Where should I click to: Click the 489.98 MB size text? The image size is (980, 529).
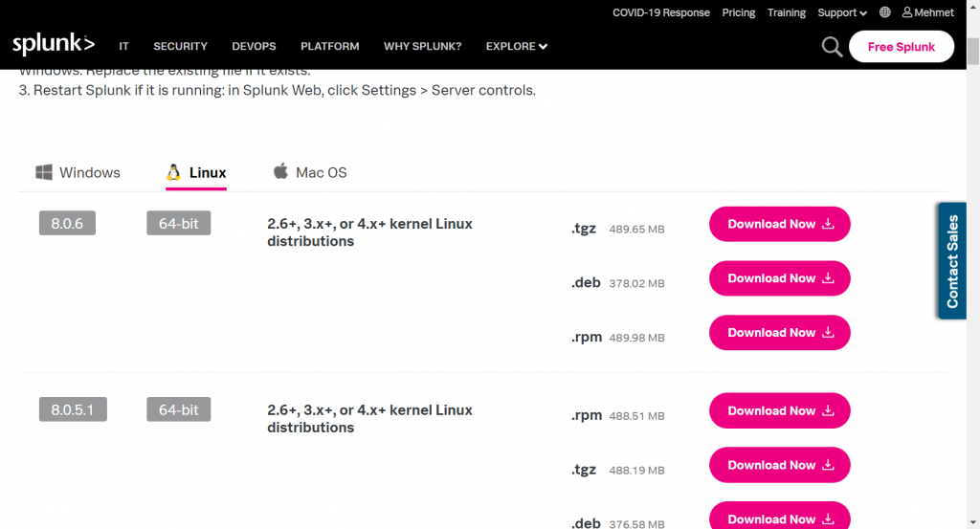[x=636, y=338]
